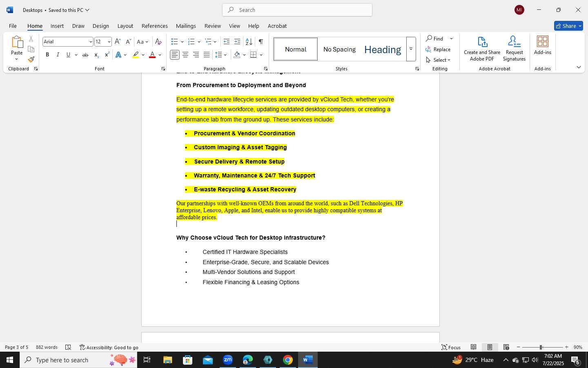Viewport: 588px width, 368px height.
Task: Click the title bar Search box
Action: (x=297, y=10)
